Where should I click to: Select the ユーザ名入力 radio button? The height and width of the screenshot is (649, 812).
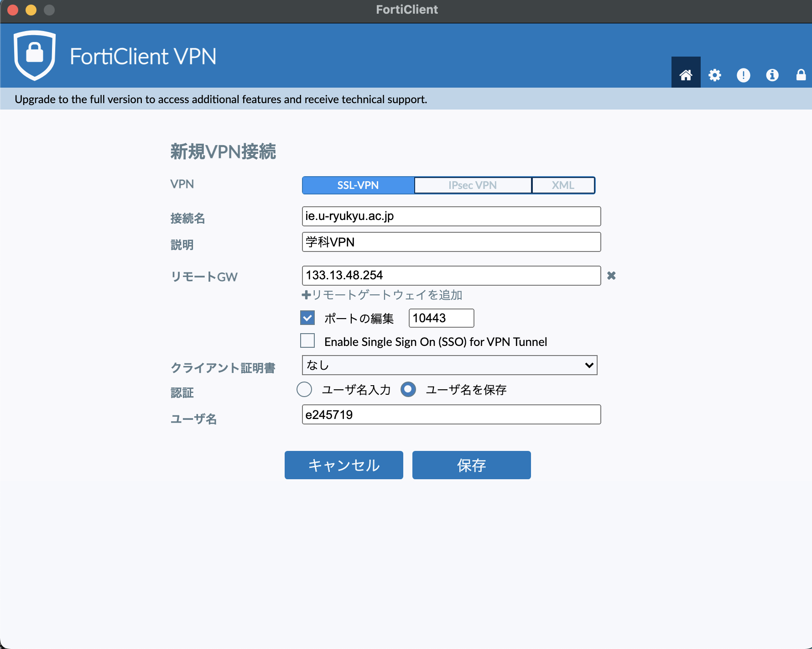304,389
